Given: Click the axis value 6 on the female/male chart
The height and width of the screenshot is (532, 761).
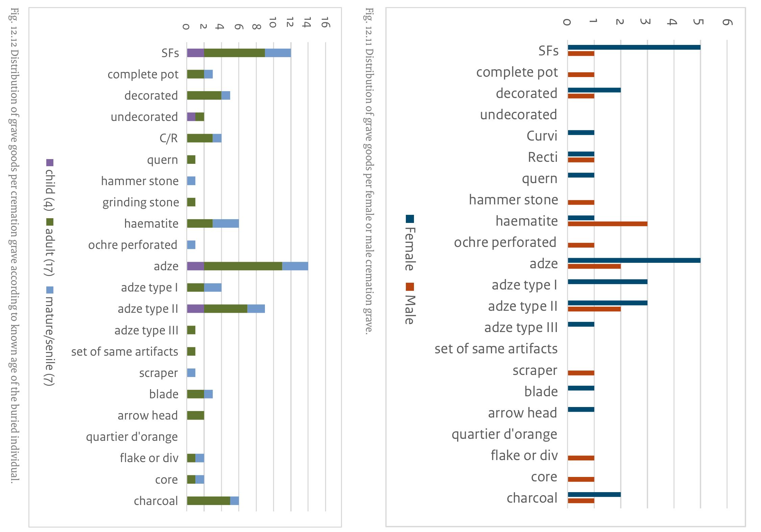Looking at the screenshot, I should [x=727, y=22].
